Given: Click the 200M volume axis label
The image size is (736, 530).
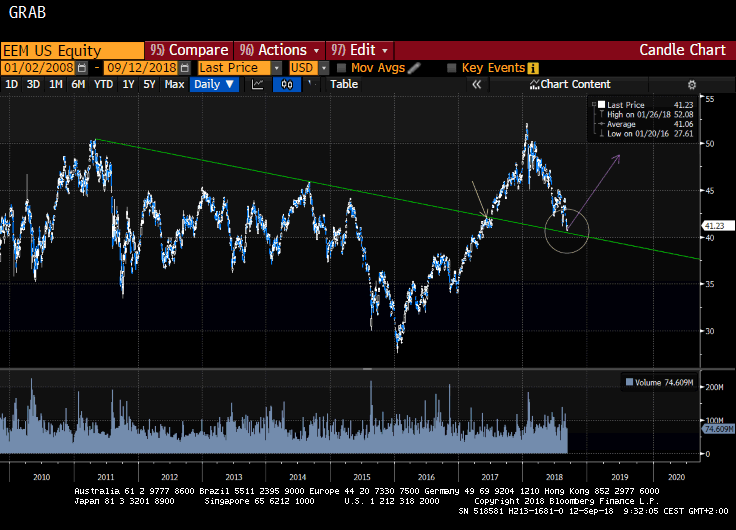Looking at the screenshot, I should (x=714, y=387).
